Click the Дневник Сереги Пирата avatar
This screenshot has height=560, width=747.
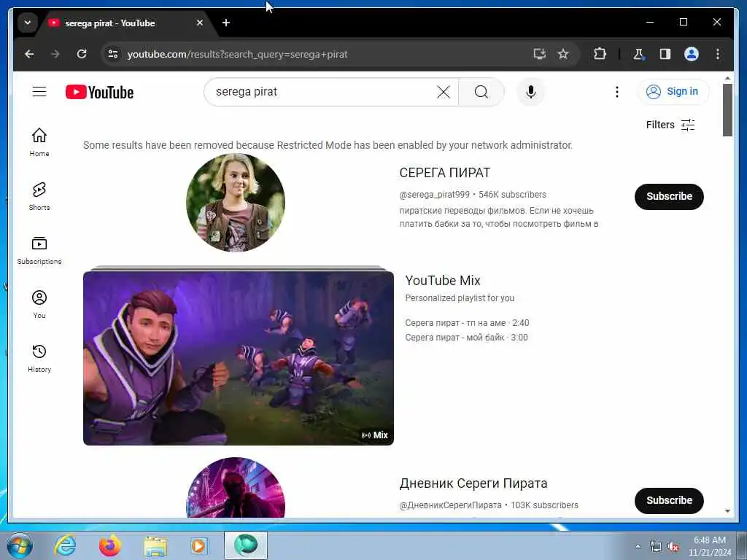click(236, 488)
